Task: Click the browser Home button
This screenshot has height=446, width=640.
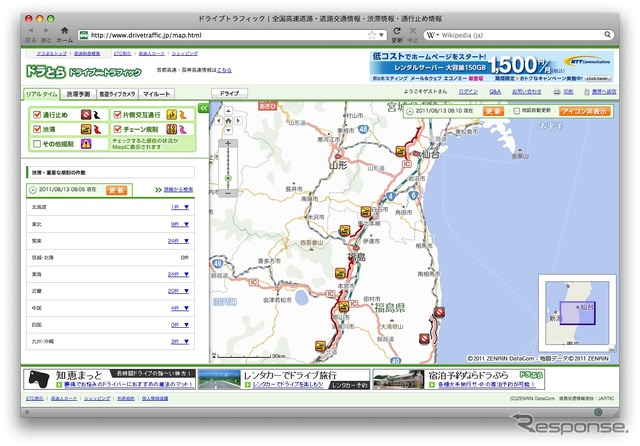Action: (x=64, y=33)
